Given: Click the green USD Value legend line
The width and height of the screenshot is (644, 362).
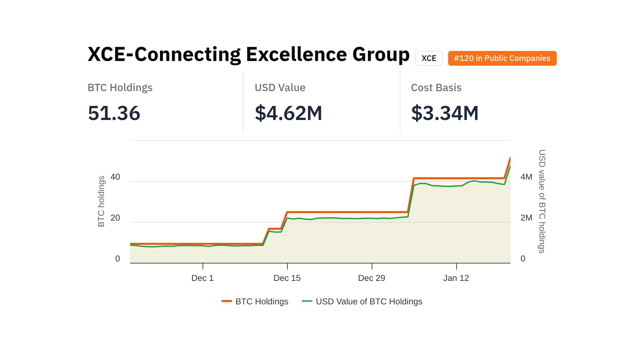Looking at the screenshot, I should 307,301.
